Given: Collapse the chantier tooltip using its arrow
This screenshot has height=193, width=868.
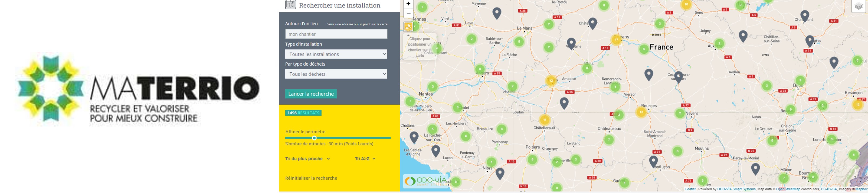Looking at the screenshot, I should pos(408,35).
